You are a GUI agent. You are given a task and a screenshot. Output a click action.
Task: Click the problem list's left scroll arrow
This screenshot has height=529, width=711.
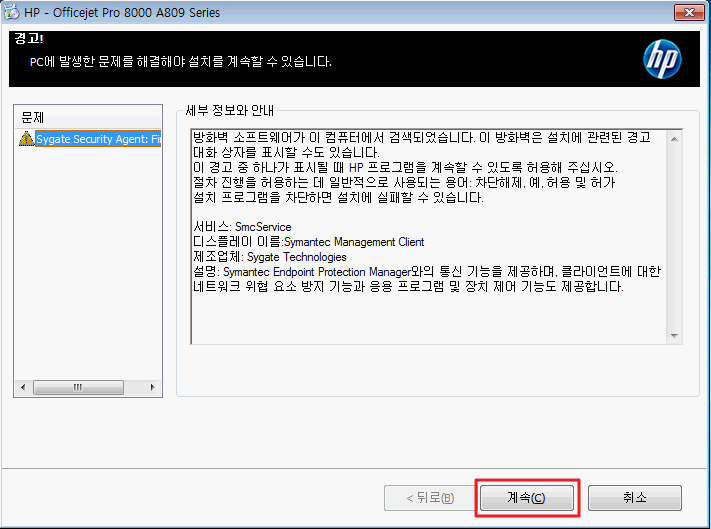(x=23, y=387)
